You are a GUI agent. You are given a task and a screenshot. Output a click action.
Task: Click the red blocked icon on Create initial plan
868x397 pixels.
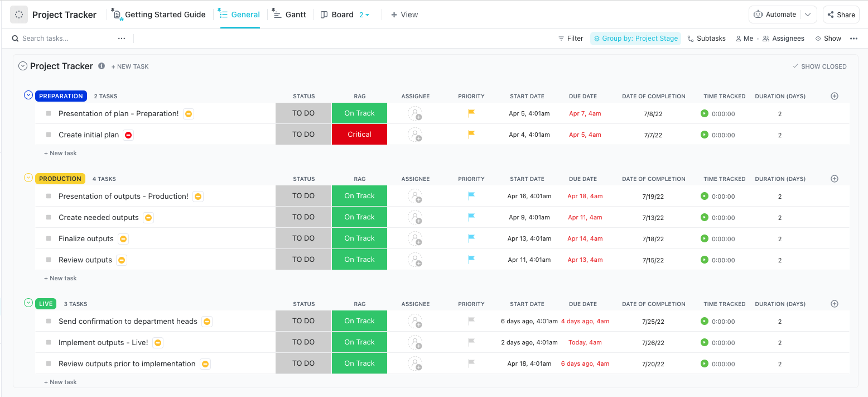[129, 135]
